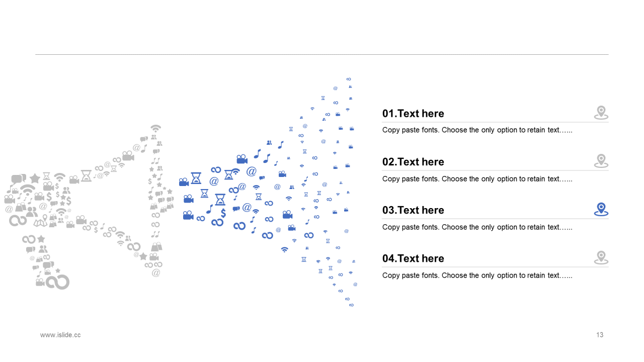Click the gray speech bubble icon in megaphone
The height and width of the screenshot is (362, 644).
pos(19,178)
